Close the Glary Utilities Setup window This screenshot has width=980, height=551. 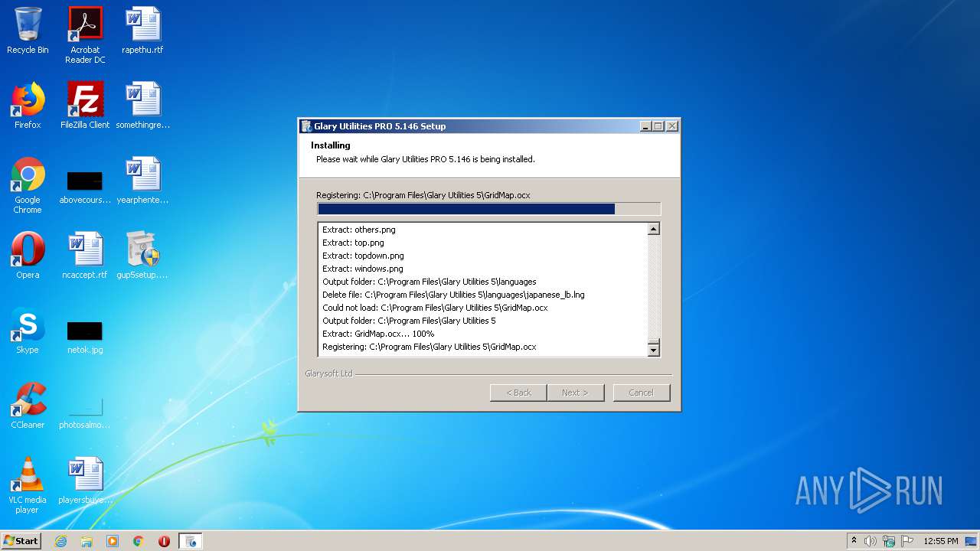pyautogui.click(x=672, y=126)
